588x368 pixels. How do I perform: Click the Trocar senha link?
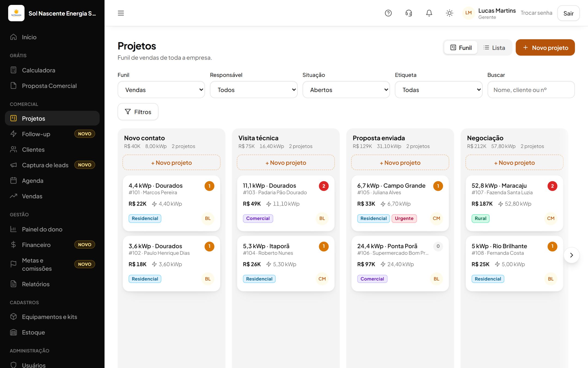tap(536, 13)
